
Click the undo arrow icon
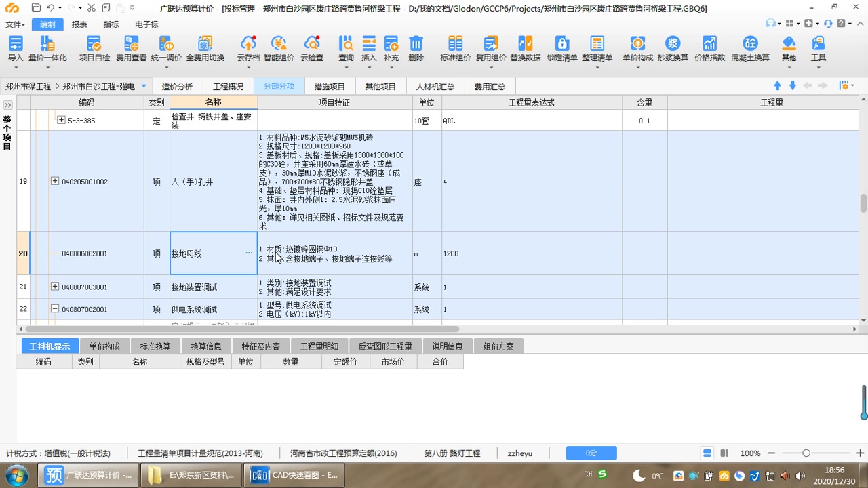[50, 8]
